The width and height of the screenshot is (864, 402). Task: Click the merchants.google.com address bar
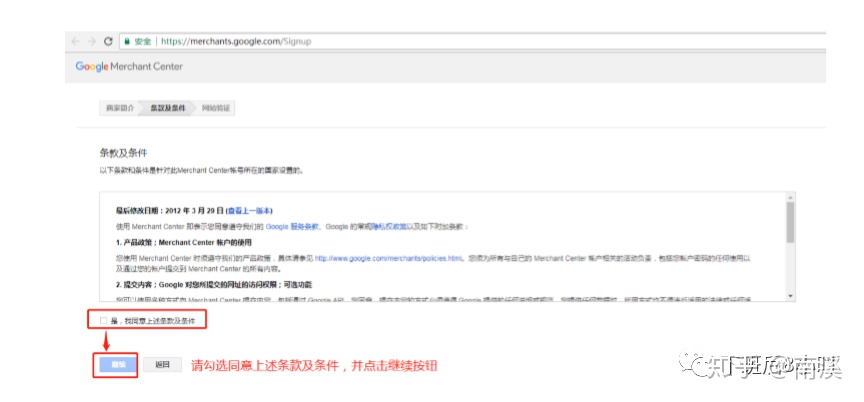pyautogui.click(x=474, y=41)
